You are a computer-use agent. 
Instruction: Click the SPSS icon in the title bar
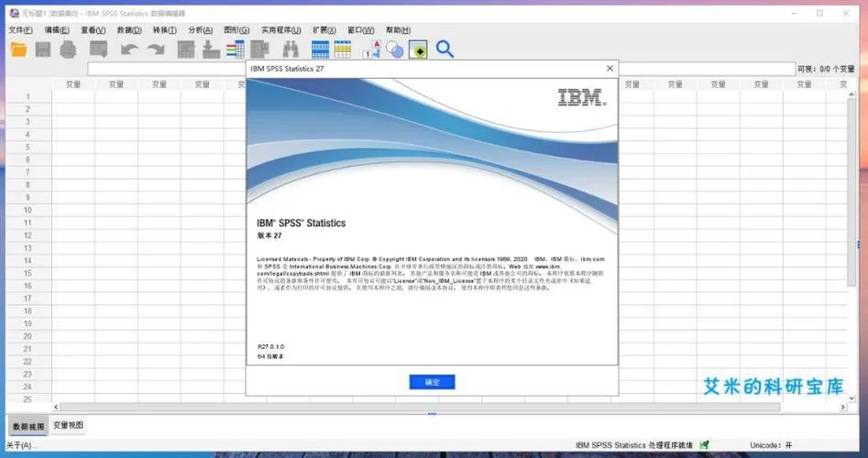point(14,13)
